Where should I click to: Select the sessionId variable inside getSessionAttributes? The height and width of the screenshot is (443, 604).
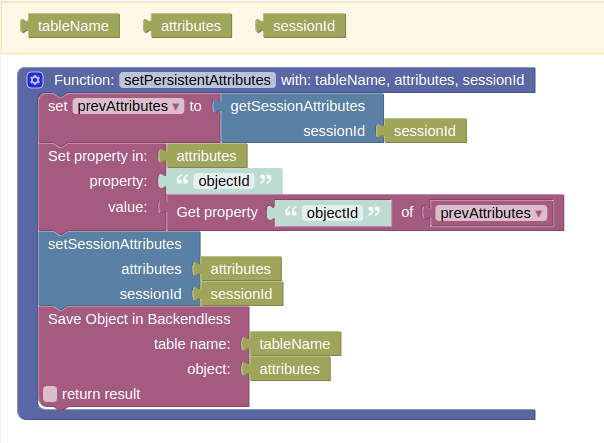pos(422,131)
